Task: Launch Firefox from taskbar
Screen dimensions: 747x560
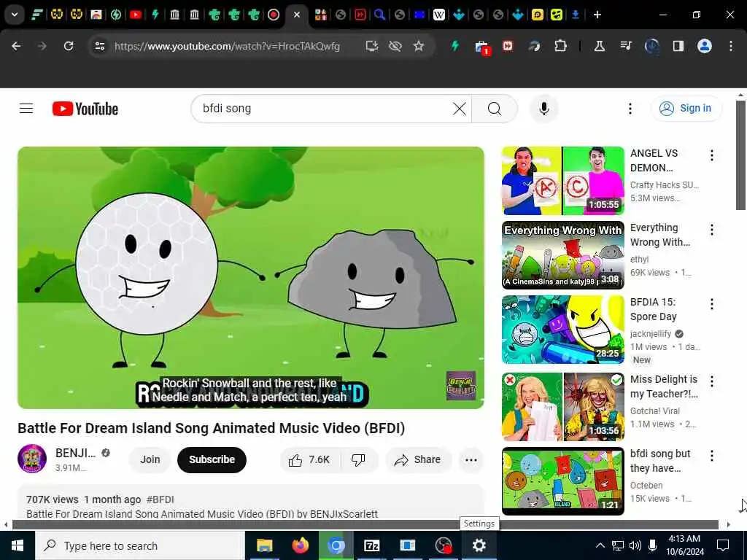Action: click(x=300, y=545)
